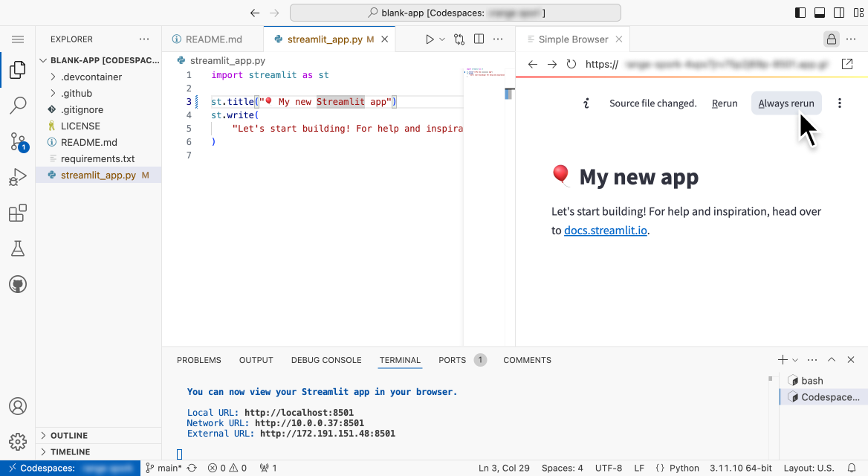Open the Extensions view
The width and height of the screenshot is (868, 476).
pos(18,212)
